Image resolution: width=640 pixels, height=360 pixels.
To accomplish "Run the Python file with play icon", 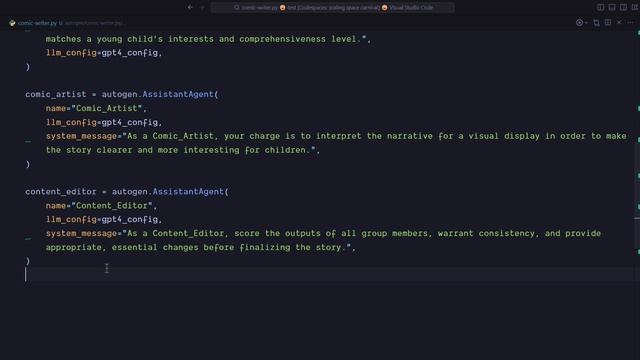I will (579, 23).
